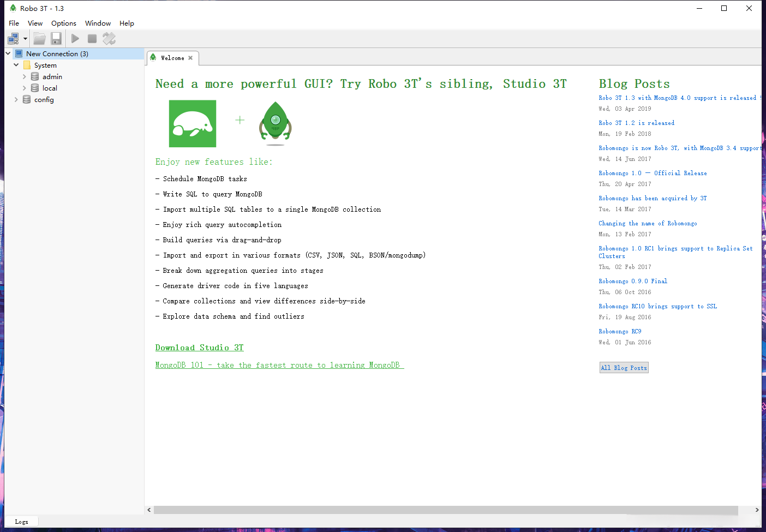Open the View menu
766x532 pixels.
click(x=35, y=23)
